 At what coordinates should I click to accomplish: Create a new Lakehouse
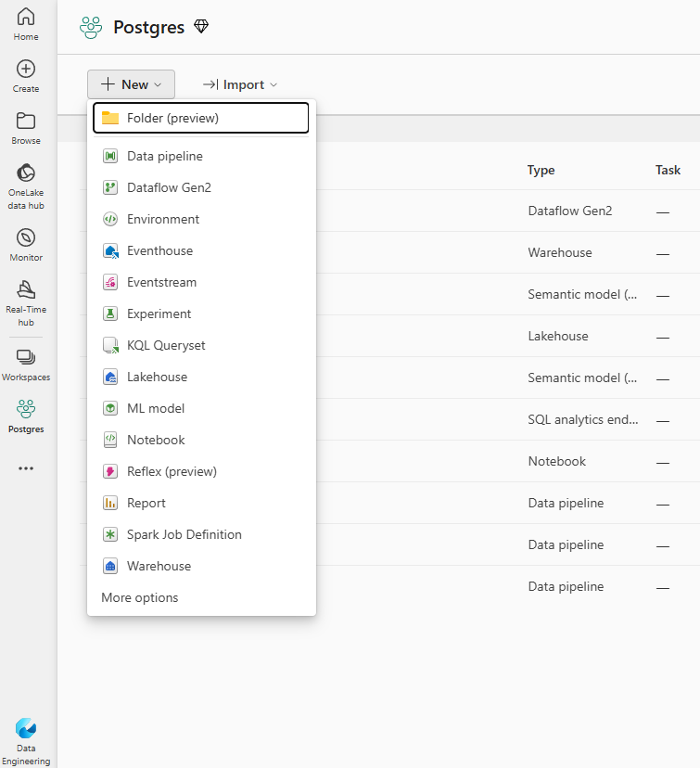(200, 377)
